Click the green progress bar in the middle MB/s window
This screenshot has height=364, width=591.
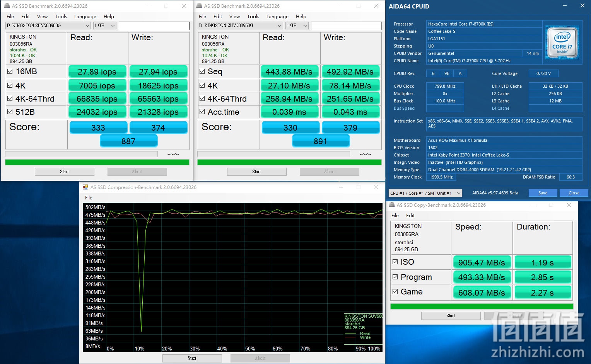pos(289,162)
